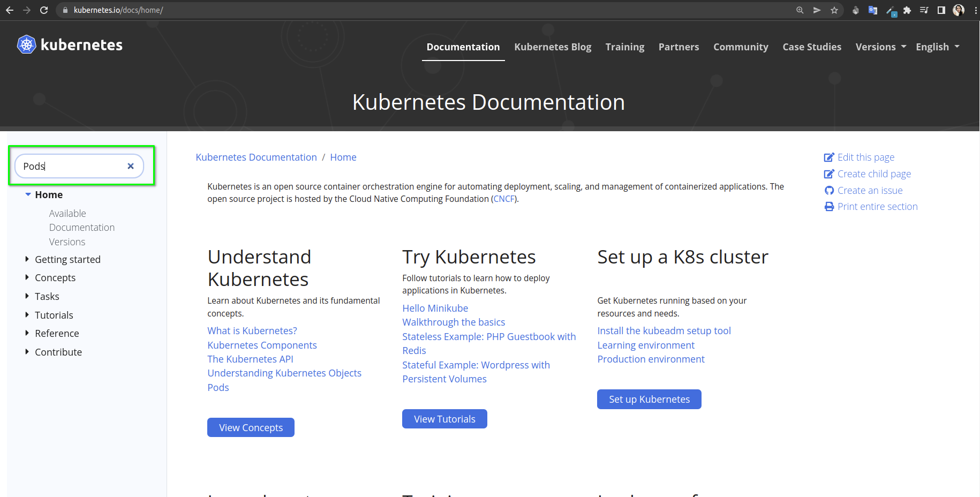The height and width of the screenshot is (497, 980).
Task: Click the browser address bar URL
Action: [118, 10]
